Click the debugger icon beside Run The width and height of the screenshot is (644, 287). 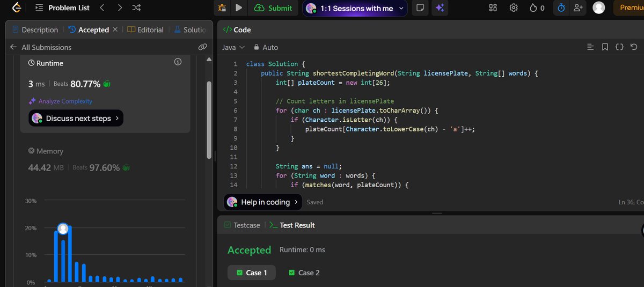point(222,8)
